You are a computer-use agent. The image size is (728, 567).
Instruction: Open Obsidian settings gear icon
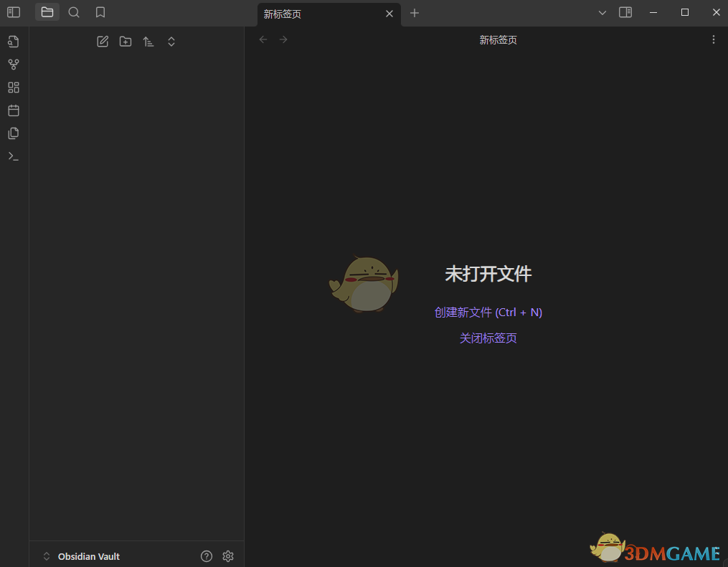coord(228,556)
